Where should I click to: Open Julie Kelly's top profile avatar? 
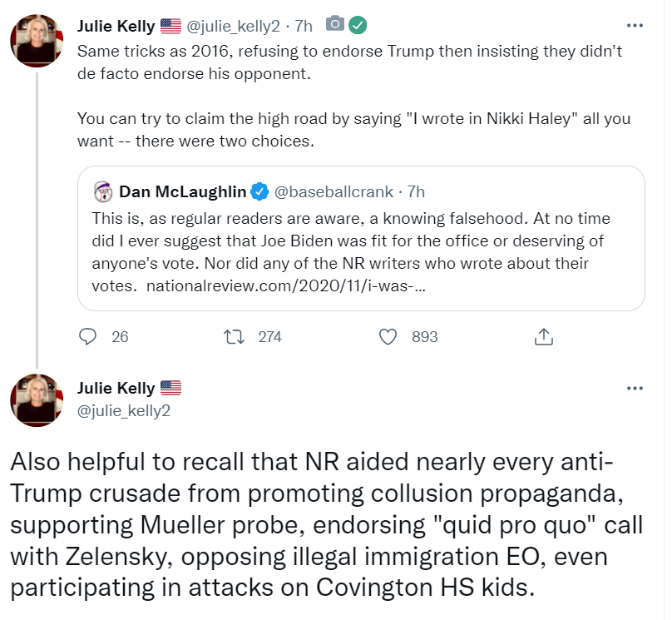tap(37, 40)
